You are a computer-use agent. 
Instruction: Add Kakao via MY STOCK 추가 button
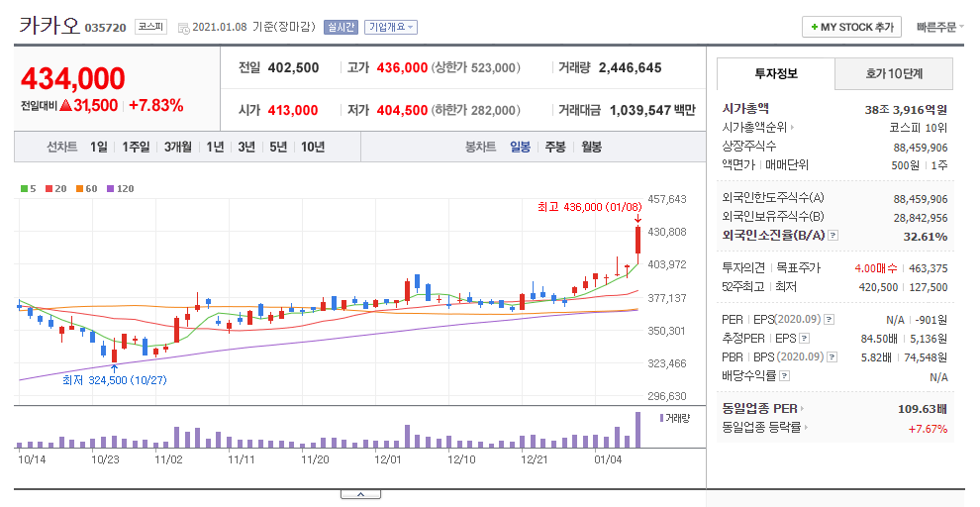(851, 27)
